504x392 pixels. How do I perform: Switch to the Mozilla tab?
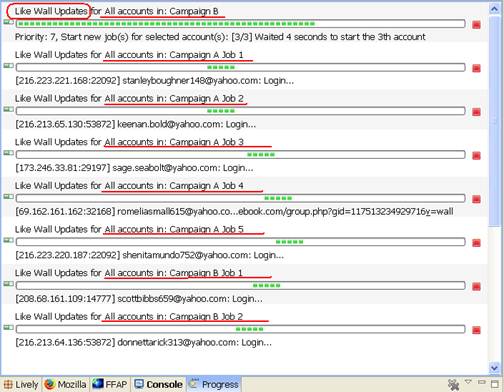point(65,384)
